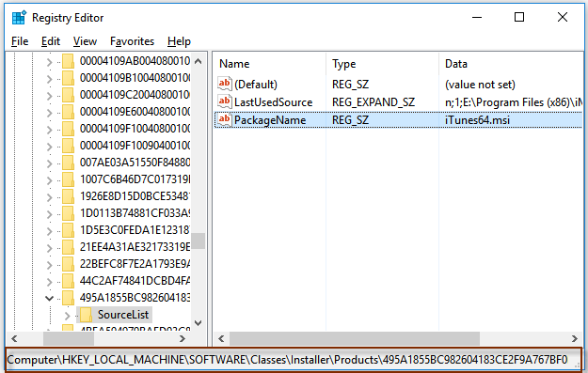Click the 495A1855BC98260418 key folder icon
The image size is (588, 373).
[x=68, y=298]
